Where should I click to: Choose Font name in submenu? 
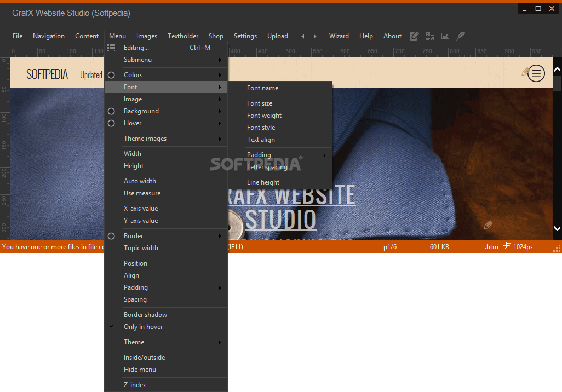coord(280,88)
